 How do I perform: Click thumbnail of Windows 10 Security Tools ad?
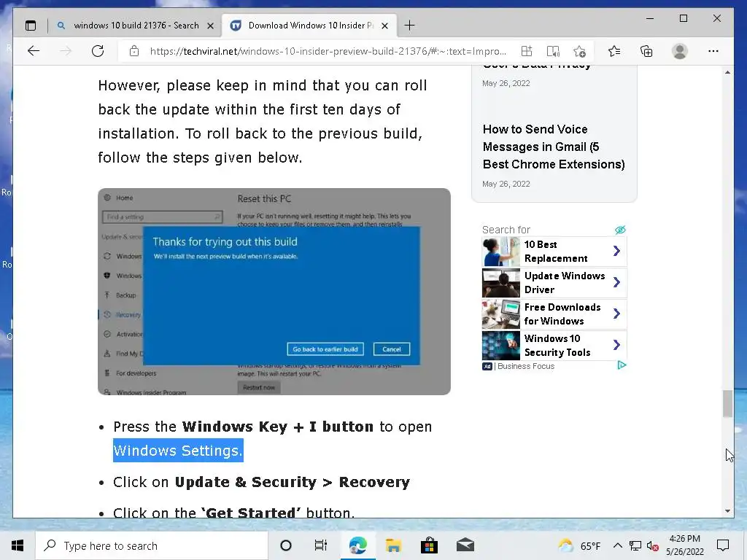coord(500,345)
